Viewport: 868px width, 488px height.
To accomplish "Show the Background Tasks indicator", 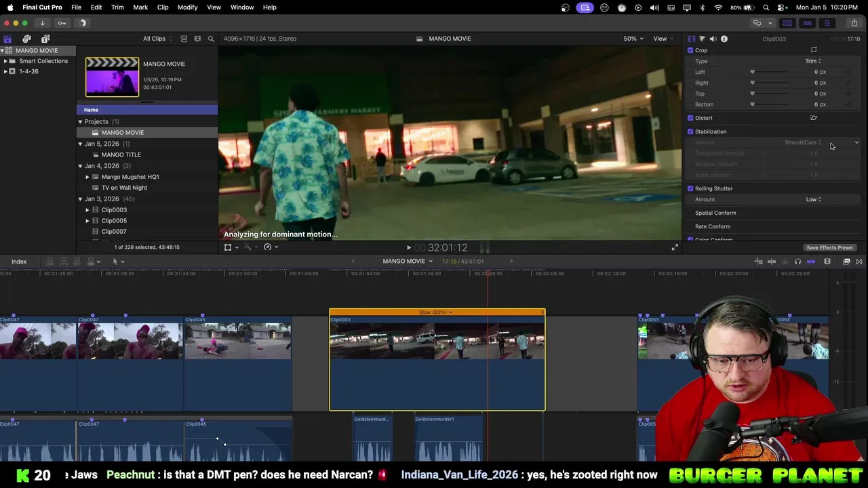I will (x=83, y=23).
